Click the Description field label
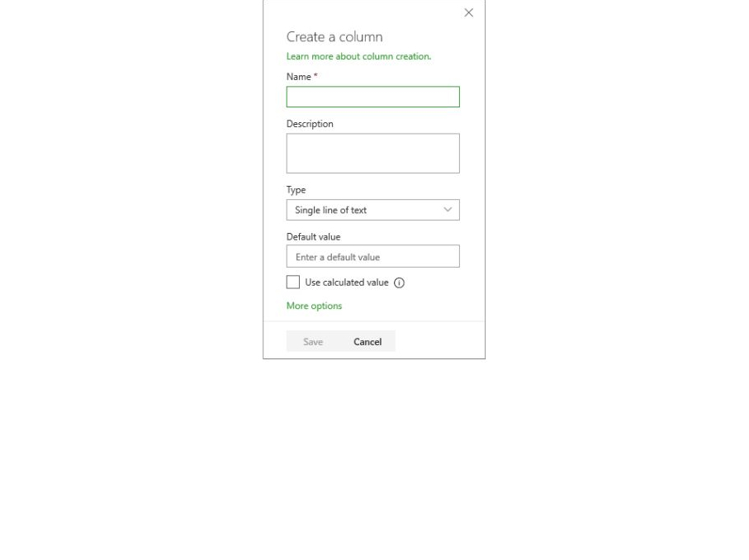The width and height of the screenshot is (749, 560). (x=310, y=124)
